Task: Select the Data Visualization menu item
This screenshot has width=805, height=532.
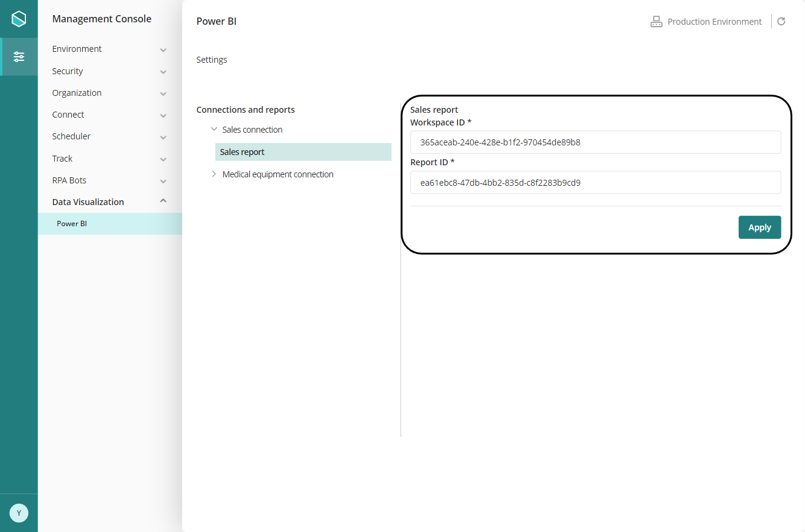Action: coord(88,202)
